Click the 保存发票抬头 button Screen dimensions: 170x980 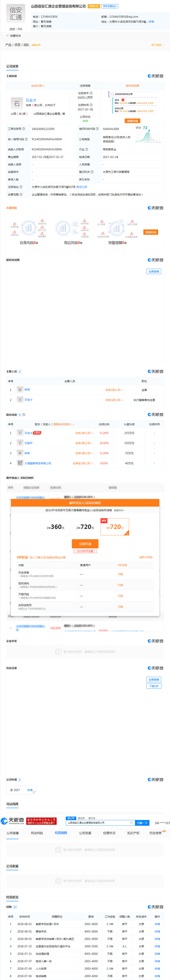tap(110, 6)
